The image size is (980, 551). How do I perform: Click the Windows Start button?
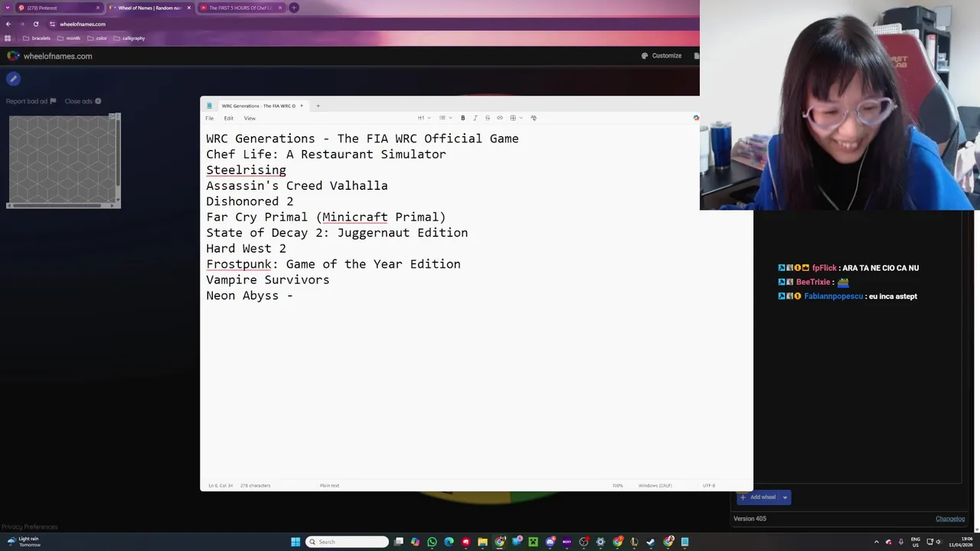[x=296, y=542]
